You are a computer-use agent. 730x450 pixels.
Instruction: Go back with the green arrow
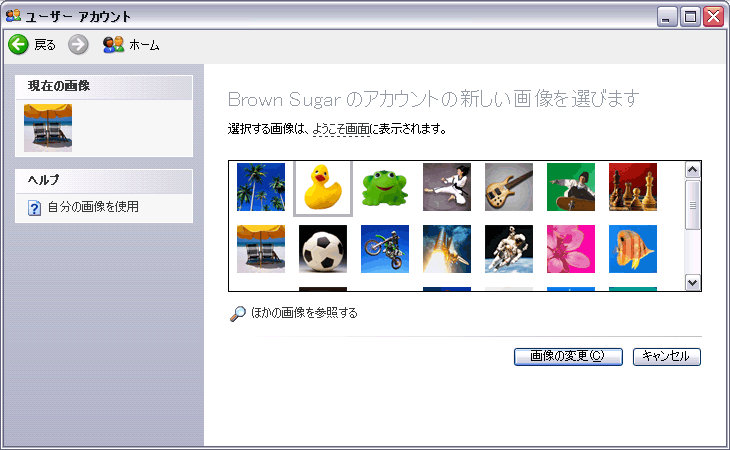(19, 45)
